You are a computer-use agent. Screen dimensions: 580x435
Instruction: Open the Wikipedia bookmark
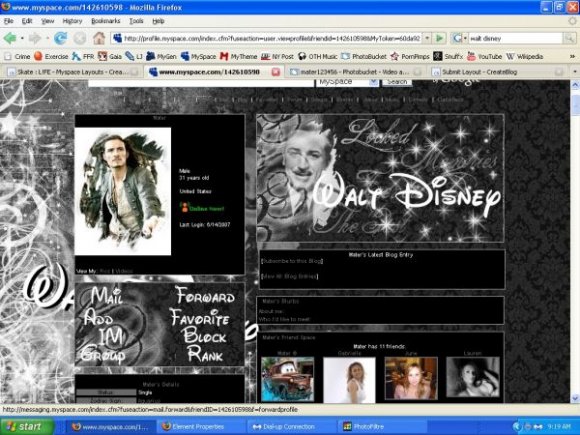525,57
